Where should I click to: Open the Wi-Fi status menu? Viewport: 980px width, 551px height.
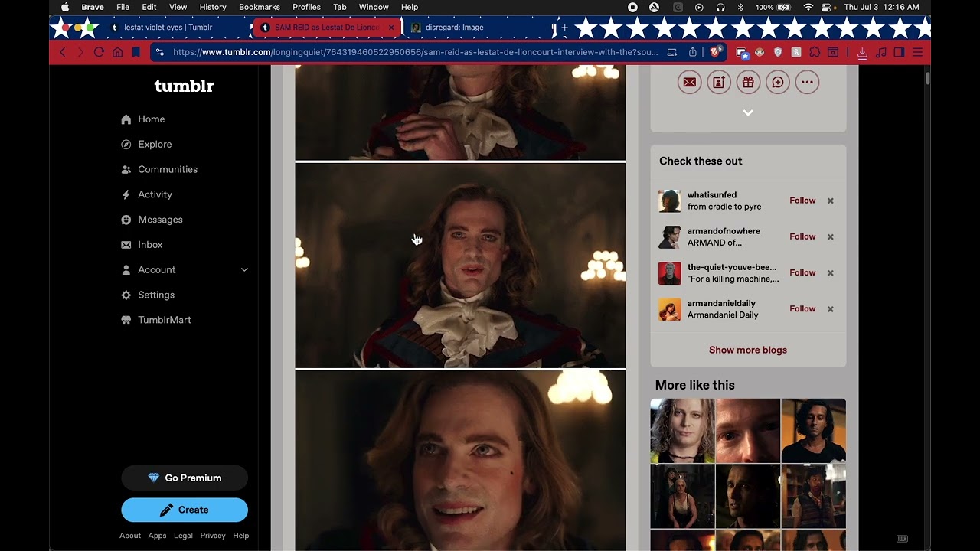808,7
